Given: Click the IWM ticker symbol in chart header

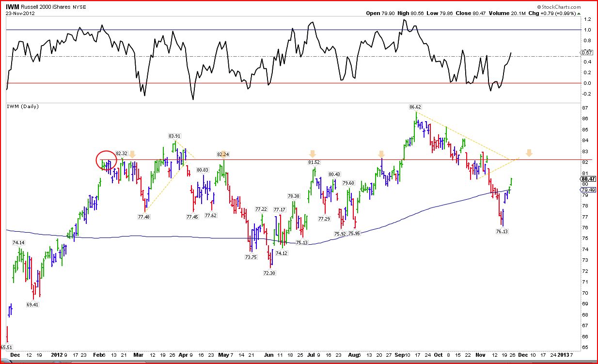Looking at the screenshot, I should [x=13, y=7].
